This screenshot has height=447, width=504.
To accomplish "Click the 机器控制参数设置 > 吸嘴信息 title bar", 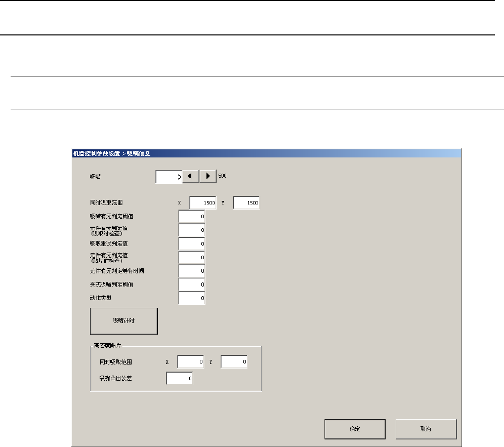I will tap(266, 153).
